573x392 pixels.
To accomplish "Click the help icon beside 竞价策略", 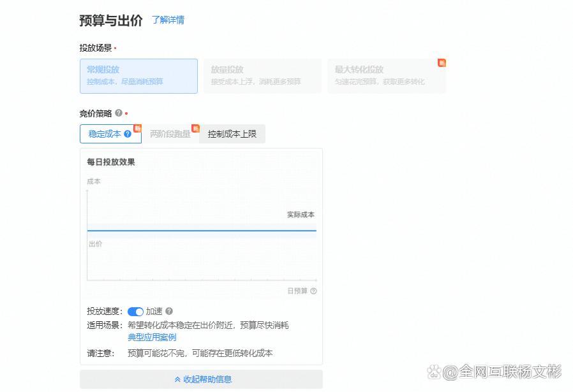I will pos(119,113).
